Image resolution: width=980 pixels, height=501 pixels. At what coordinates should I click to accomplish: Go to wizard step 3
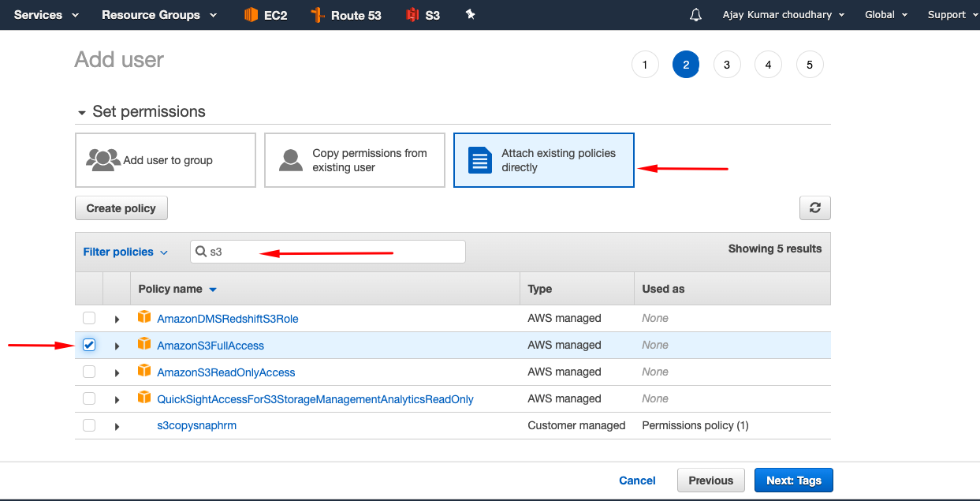tap(727, 65)
